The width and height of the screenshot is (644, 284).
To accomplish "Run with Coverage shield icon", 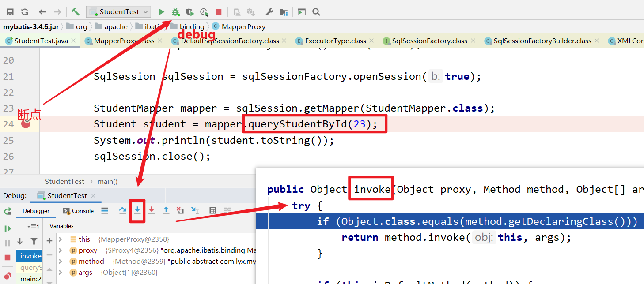I will point(189,12).
